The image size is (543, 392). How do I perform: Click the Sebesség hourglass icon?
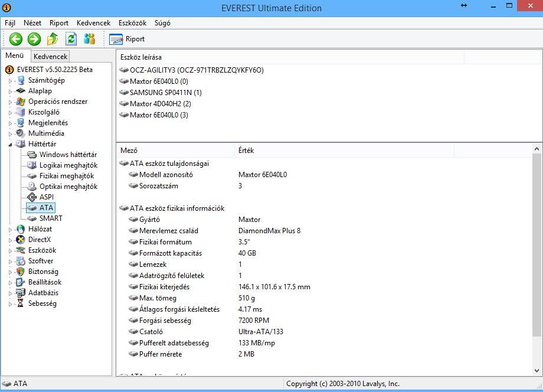21,303
